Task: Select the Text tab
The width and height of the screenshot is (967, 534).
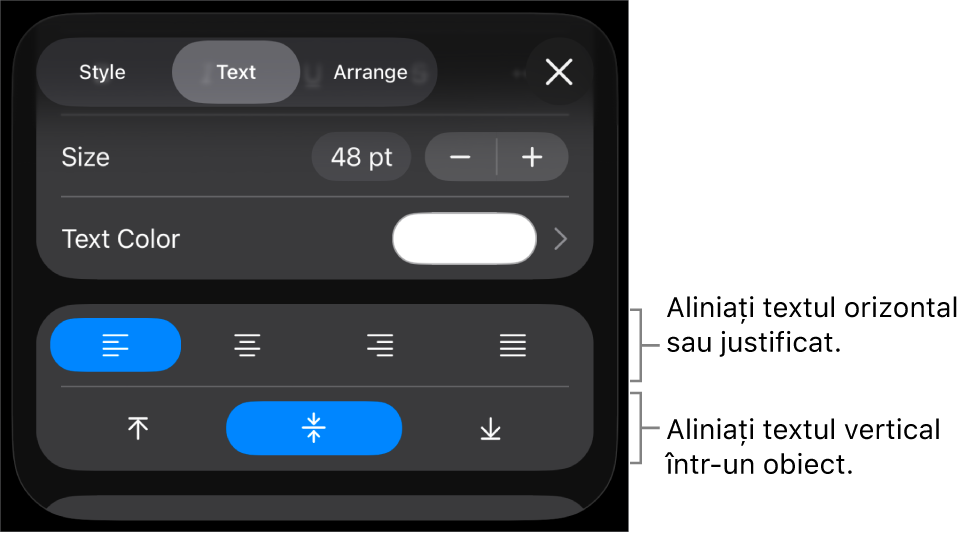Action: click(x=236, y=72)
